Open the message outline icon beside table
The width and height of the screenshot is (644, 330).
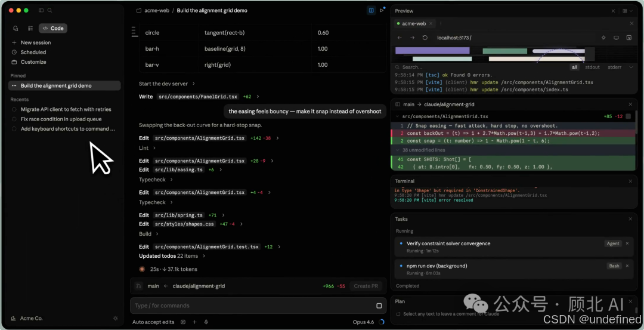[x=134, y=32]
